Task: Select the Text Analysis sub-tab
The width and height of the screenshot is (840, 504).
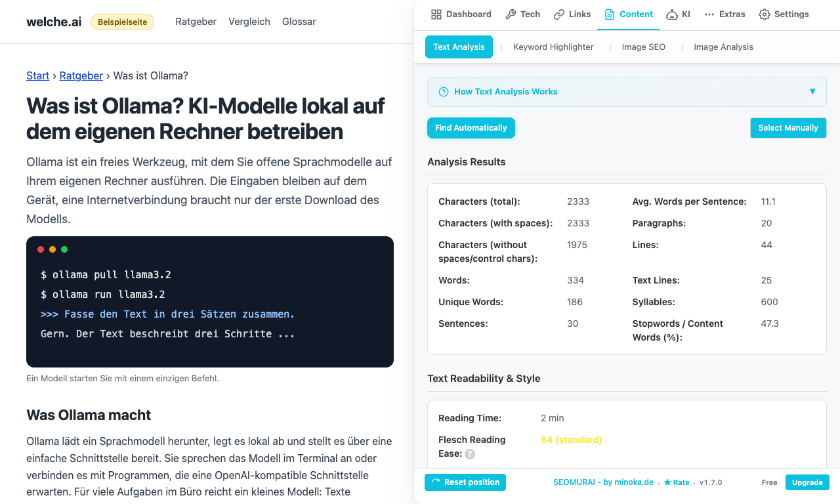Action: pos(459,47)
